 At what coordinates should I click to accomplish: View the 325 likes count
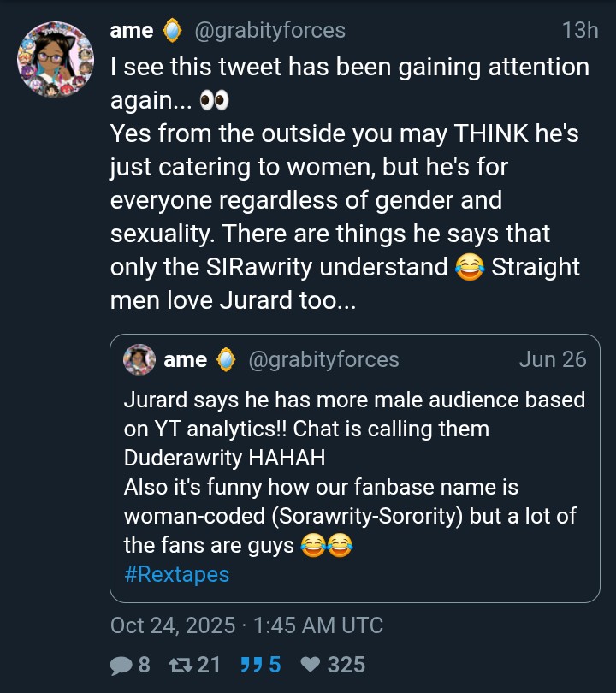click(x=346, y=665)
